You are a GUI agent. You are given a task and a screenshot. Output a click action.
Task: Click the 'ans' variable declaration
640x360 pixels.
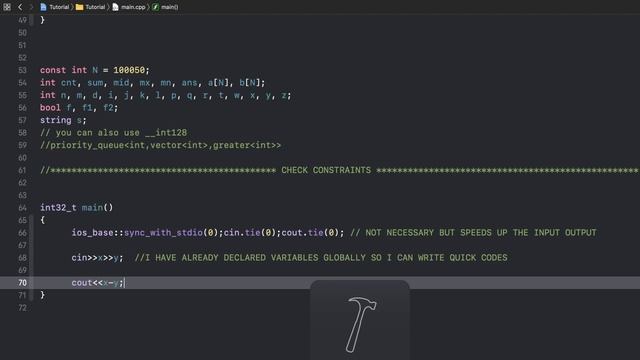pos(189,83)
